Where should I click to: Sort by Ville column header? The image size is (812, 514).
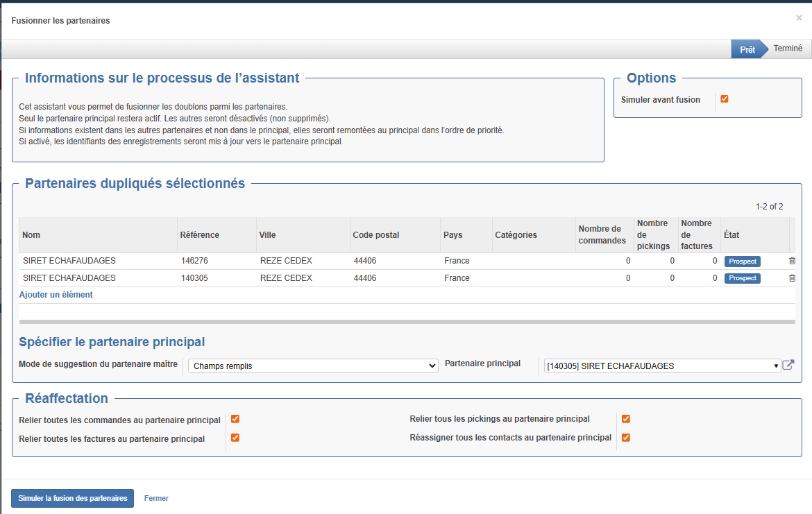point(303,235)
